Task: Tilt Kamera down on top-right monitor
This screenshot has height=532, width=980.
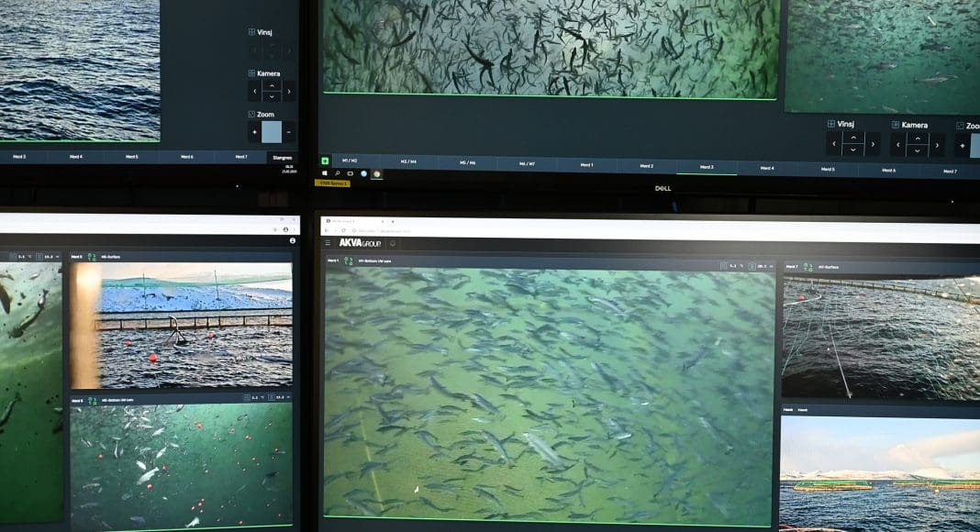Action: pos(918,151)
